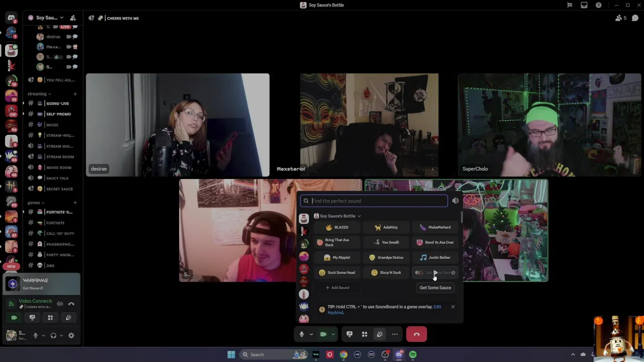Collapse the streaming channel category
Screen dimensions: 644x362
(39, 94)
